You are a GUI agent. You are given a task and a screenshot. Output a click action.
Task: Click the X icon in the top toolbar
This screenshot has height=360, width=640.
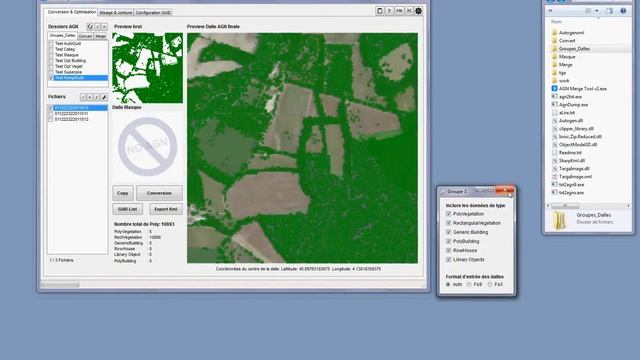point(409,11)
